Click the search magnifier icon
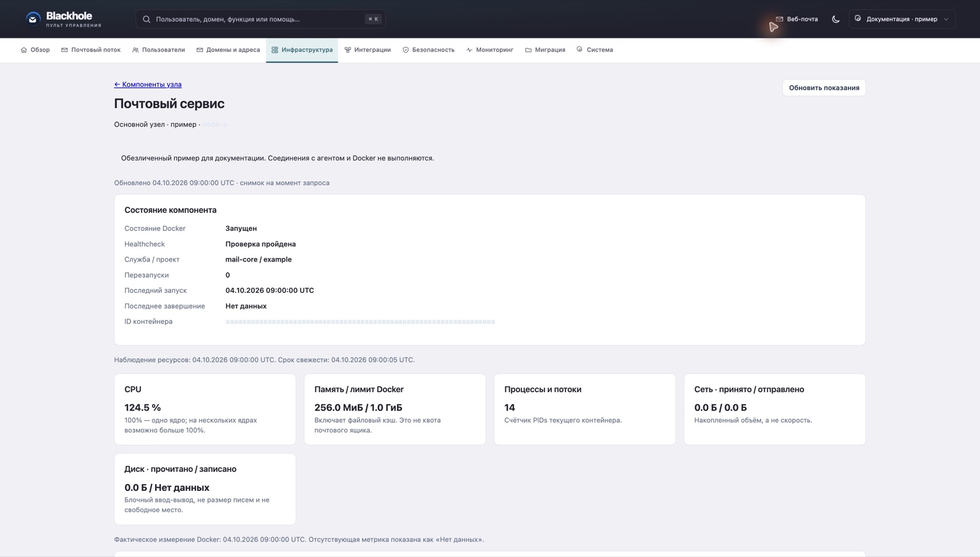Viewport: 980px width, 557px height. click(x=146, y=19)
